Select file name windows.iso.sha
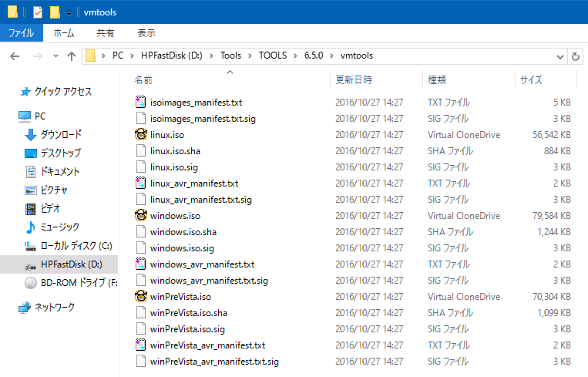 [x=183, y=232]
